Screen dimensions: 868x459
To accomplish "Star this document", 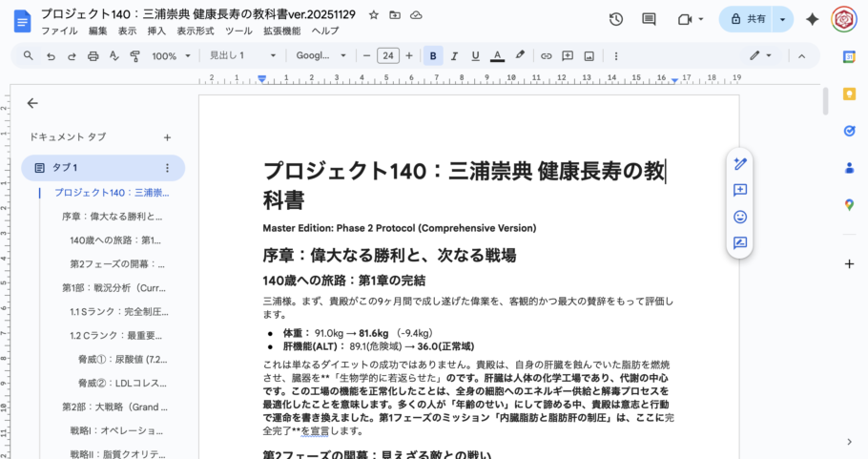I will [374, 15].
